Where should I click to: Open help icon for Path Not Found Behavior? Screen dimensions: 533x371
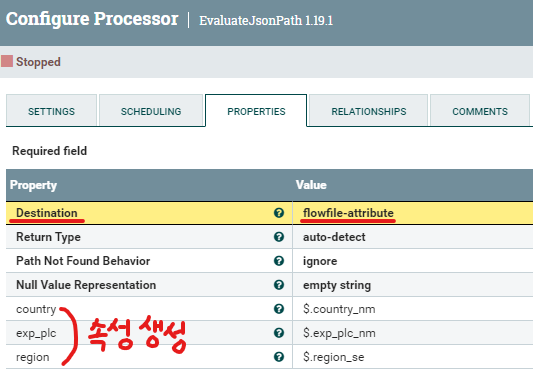(x=279, y=261)
